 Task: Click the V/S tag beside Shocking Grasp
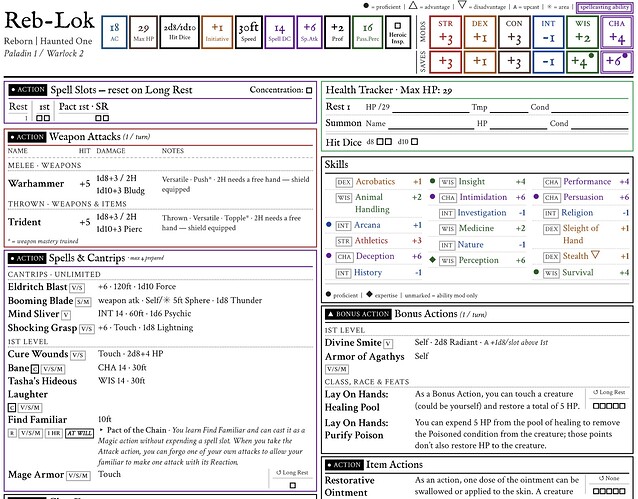pyautogui.click(x=87, y=329)
